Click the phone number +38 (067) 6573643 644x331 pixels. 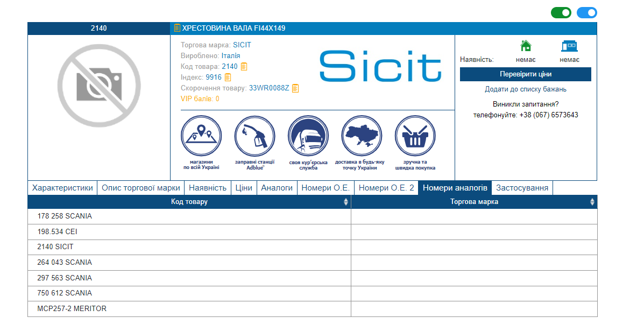(x=549, y=115)
